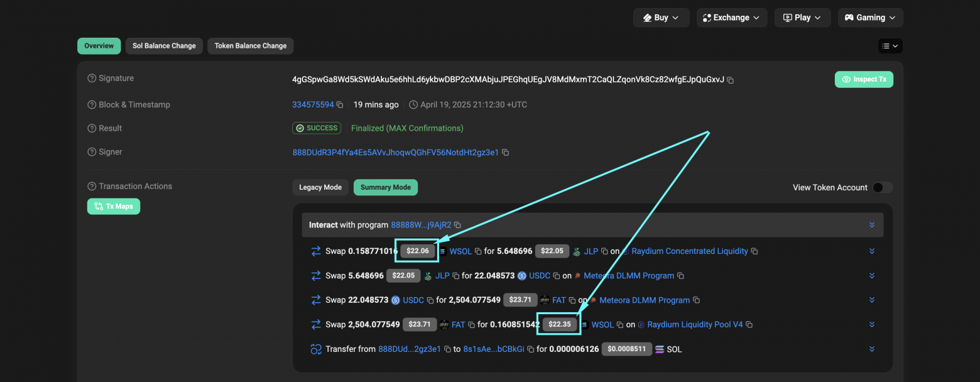This screenshot has width=980, height=382.
Task: Open the Tx Maps view
Action: [x=114, y=206]
